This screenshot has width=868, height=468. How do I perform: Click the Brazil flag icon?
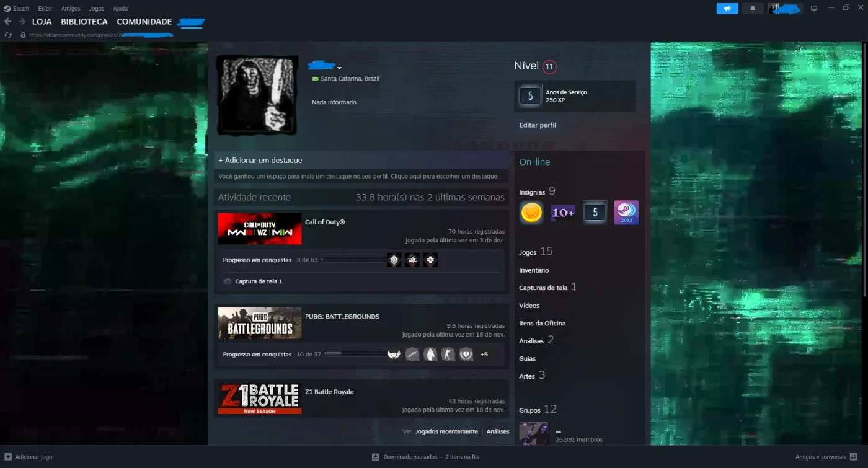click(315, 79)
